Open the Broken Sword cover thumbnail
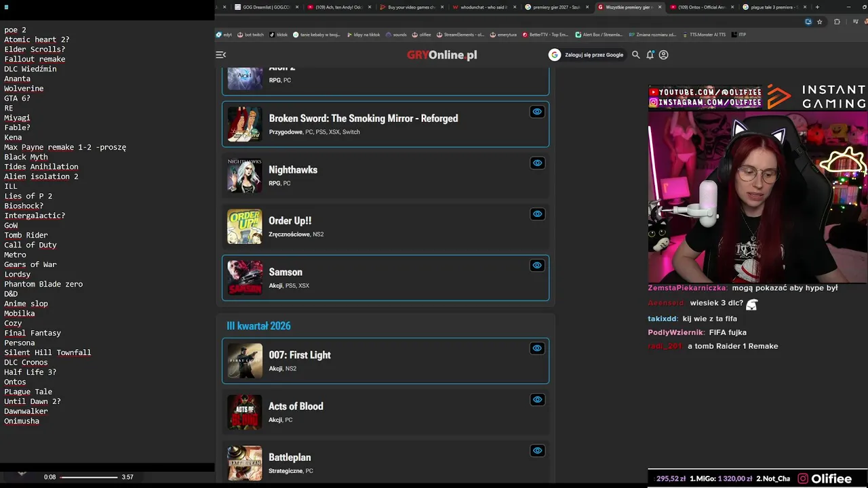The height and width of the screenshot is (488, 868). pyautogui.click(x=245, y=124)
